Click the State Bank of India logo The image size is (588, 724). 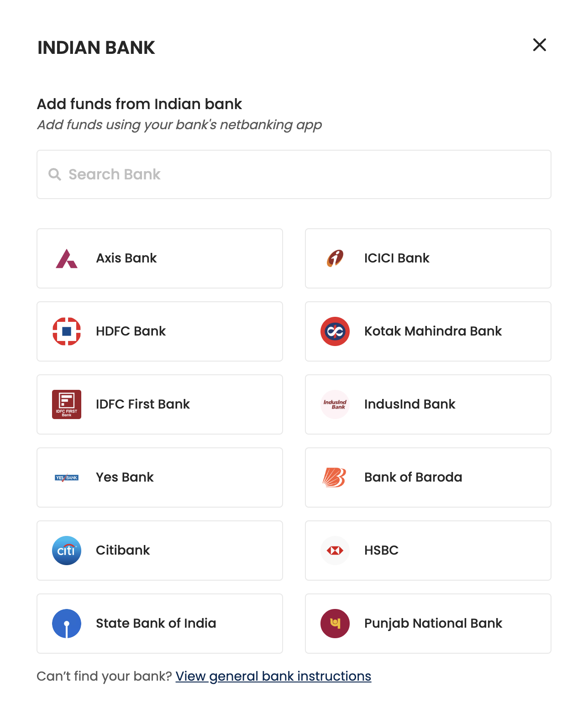pyautogui.click(x=67, y=624)
